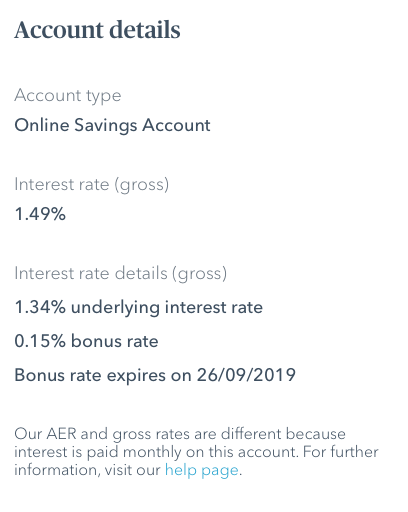The height and width of the screenshot is (512, 408).
Task: Click the word 'Savings' in account type
Action: click(106, 126)
